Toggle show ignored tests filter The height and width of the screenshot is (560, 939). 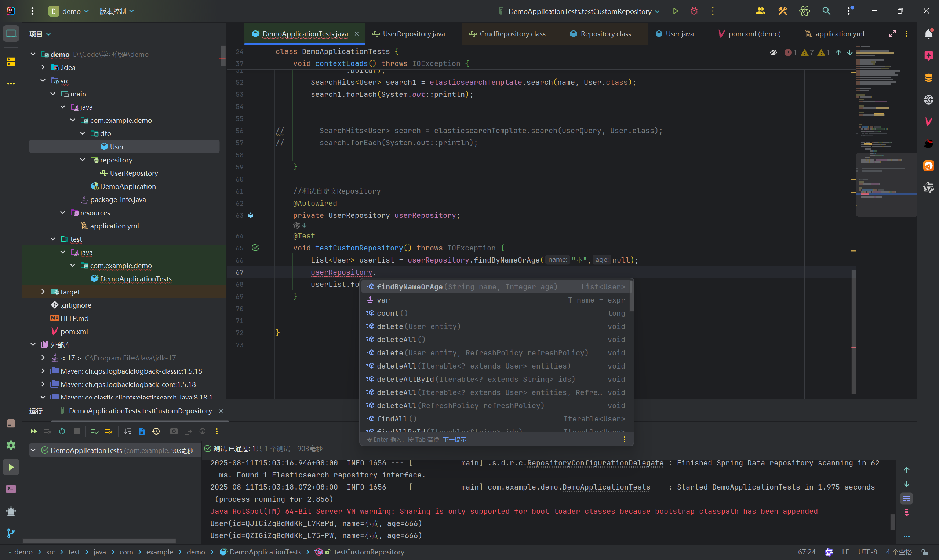tap(109, 431)
